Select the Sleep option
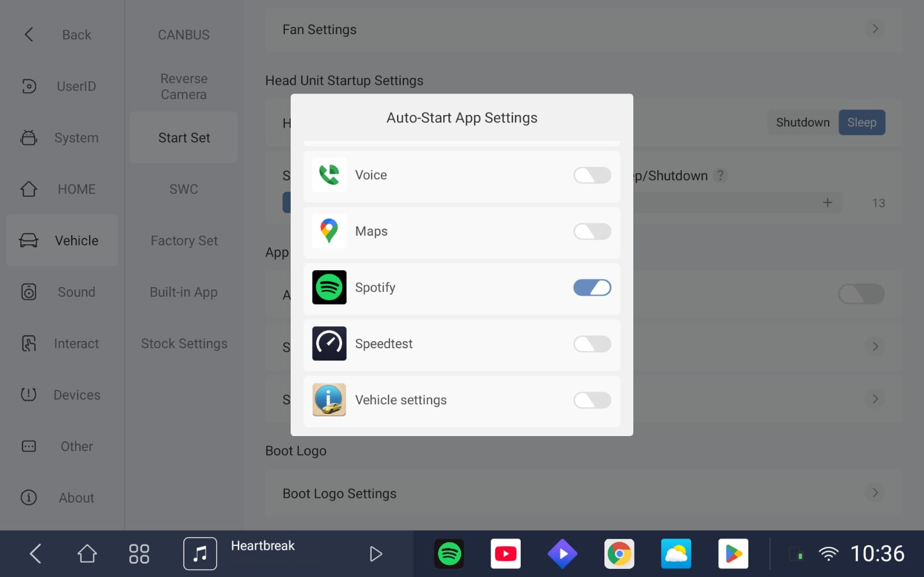924x577 pixels. tap(862, 122)
